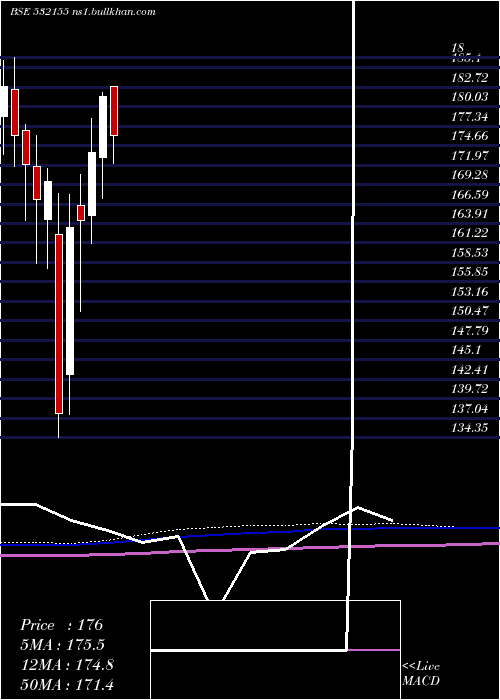Click the 177.34 price axis label
The image size is (500, 700).
tap(469, 117)
